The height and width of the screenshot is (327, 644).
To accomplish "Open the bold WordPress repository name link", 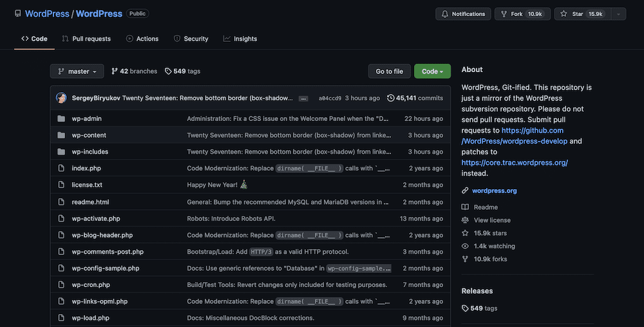I will tap(99, 14).
